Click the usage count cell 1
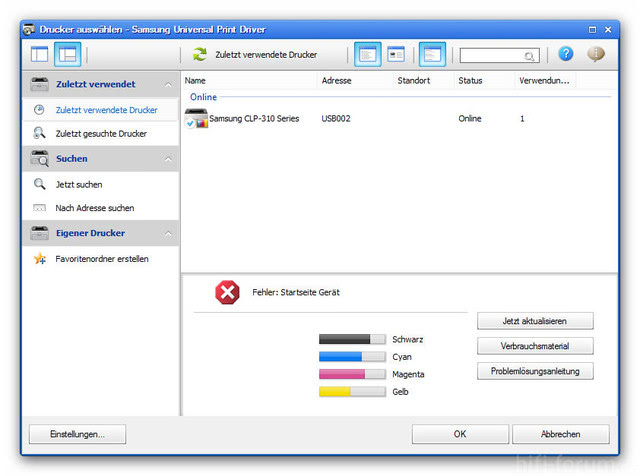 tap(522, 119)
